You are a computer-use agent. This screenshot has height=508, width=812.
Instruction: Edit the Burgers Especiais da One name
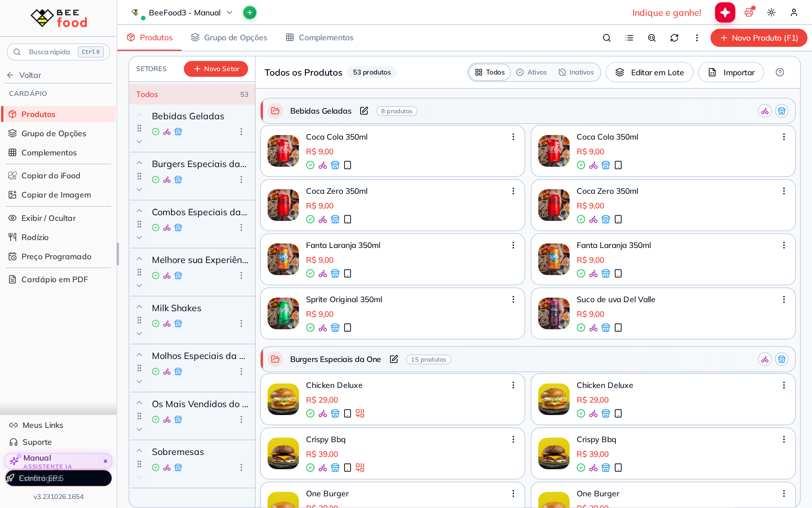point(394,359)
